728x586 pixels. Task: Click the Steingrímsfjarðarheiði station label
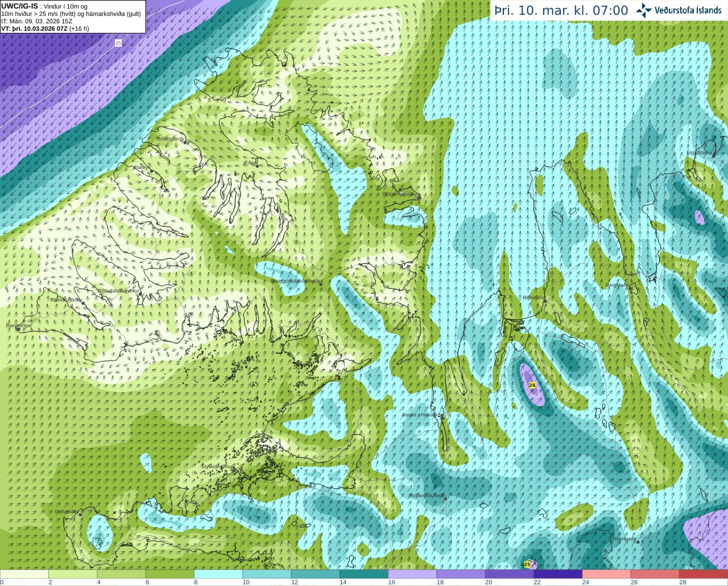(296, 281)
